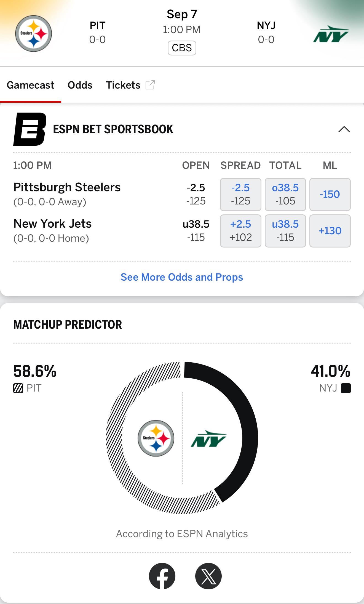Pick the over 38.5 total bet

point(285,194)
